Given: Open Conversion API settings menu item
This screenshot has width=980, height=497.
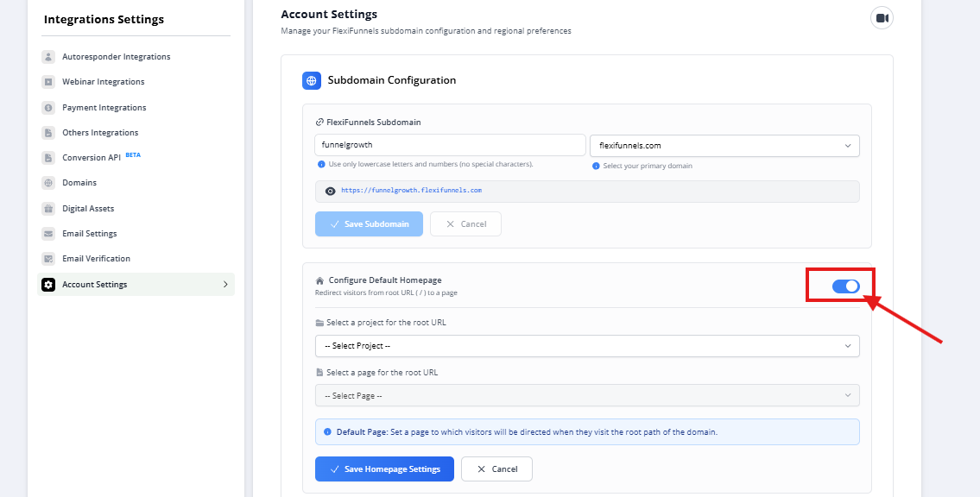Looking at the screenshot, I should [x=92, y=158].
